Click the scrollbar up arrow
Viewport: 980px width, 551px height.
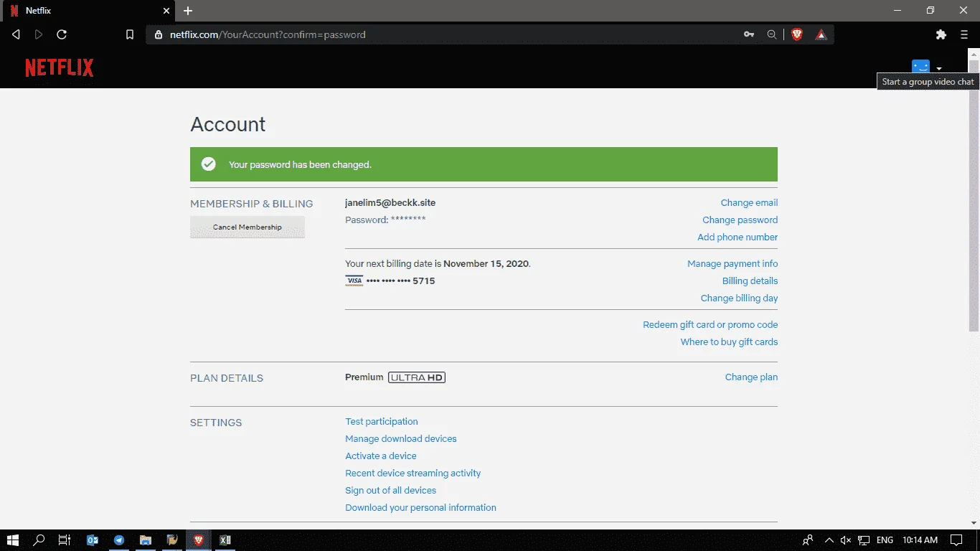(974, 54)
